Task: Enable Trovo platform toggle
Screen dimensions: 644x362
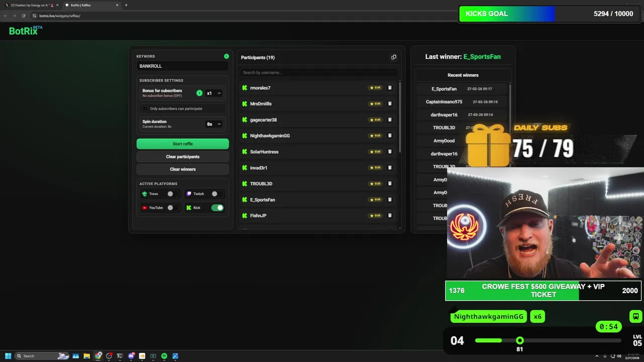Action: click(x=173, y=194)
